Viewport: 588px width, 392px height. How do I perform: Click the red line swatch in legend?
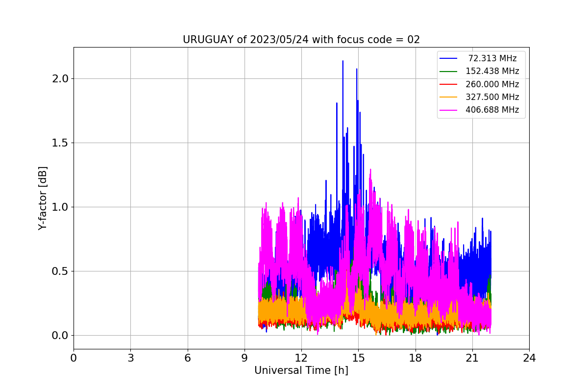tap(448, 84)
